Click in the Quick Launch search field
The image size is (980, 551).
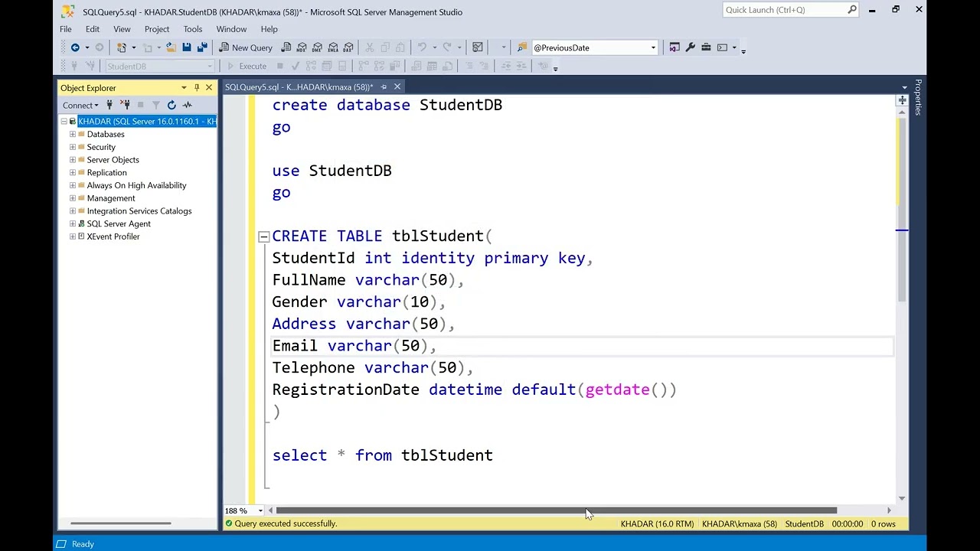click(x=784, y=10)
